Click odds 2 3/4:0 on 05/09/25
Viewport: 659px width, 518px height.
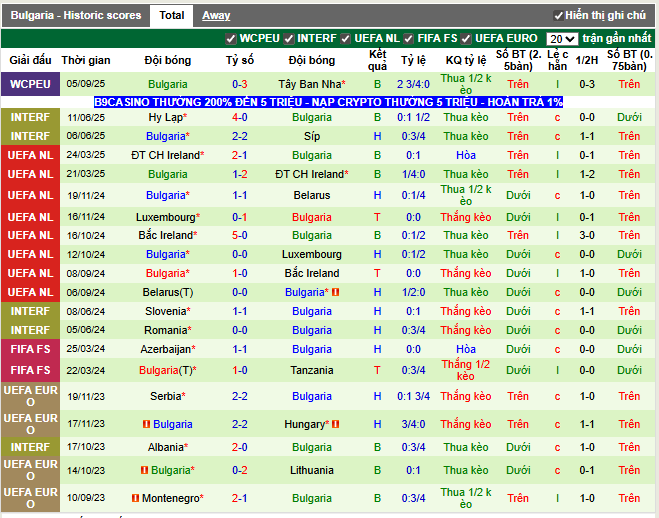click(413, 84)
